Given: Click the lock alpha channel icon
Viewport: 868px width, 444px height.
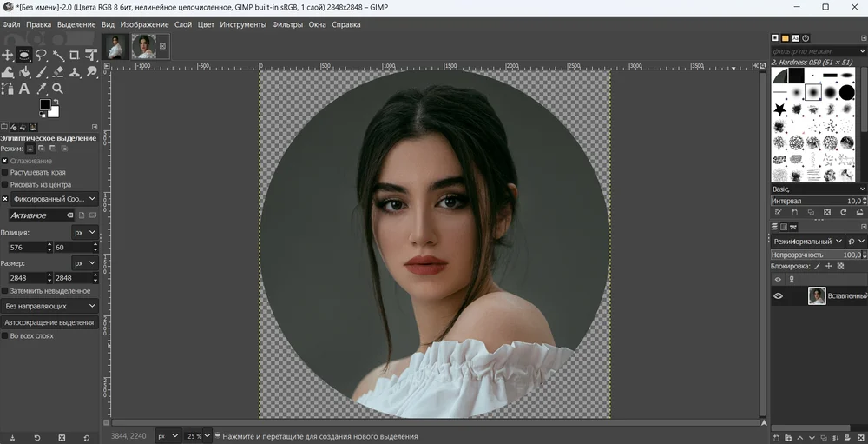Looking at the screenshot, I should [x=840, y=266].
